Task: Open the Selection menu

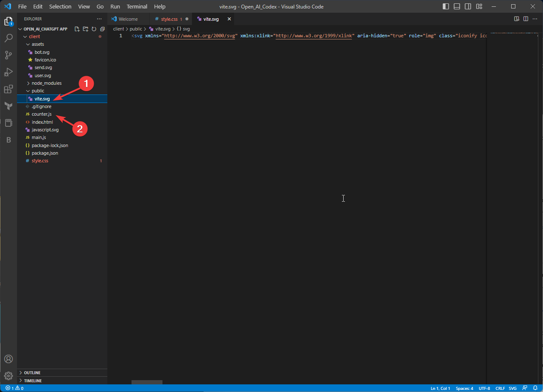Action: pyautogui.click(x=60, y=6)
